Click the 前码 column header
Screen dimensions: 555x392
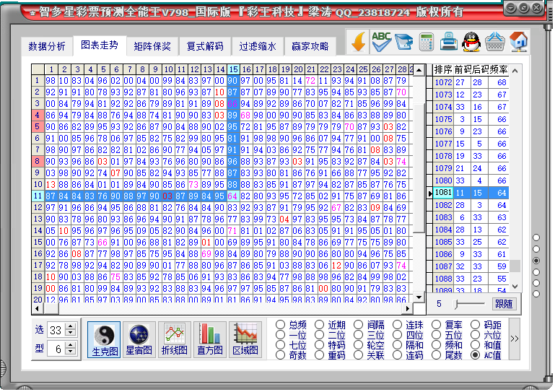(463, 70)
